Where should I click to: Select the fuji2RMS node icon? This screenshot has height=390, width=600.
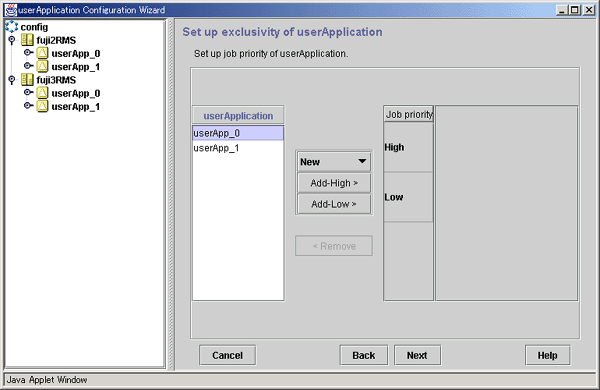click(27, 40)
